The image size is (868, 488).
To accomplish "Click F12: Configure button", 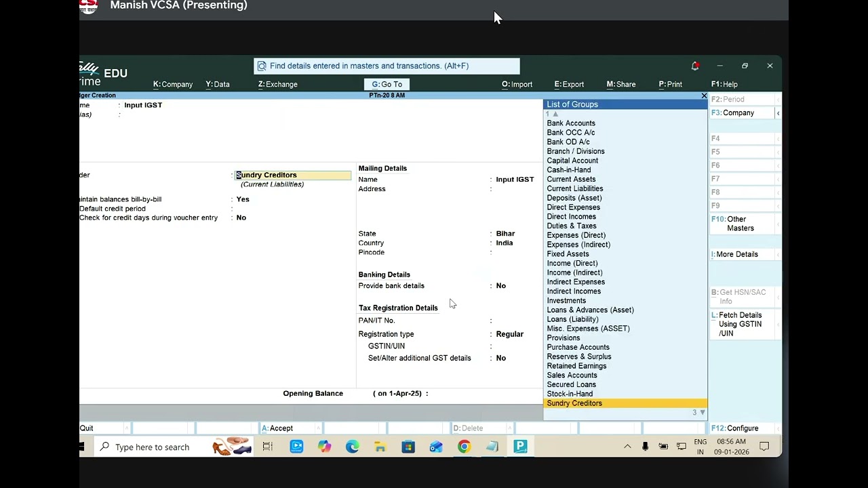I will click(x=742, y=428).
